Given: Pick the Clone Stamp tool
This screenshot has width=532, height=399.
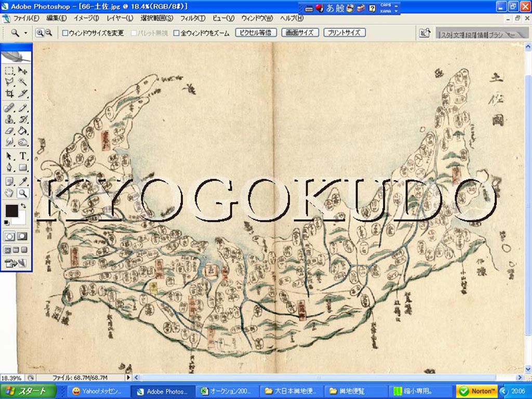Looking at the screenshot, I should click(9, 119).
